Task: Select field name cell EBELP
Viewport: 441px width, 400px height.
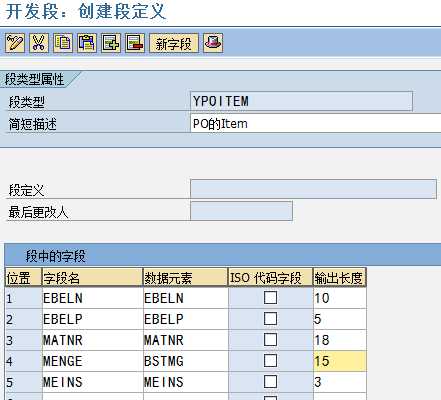Action: pos(92,319)
